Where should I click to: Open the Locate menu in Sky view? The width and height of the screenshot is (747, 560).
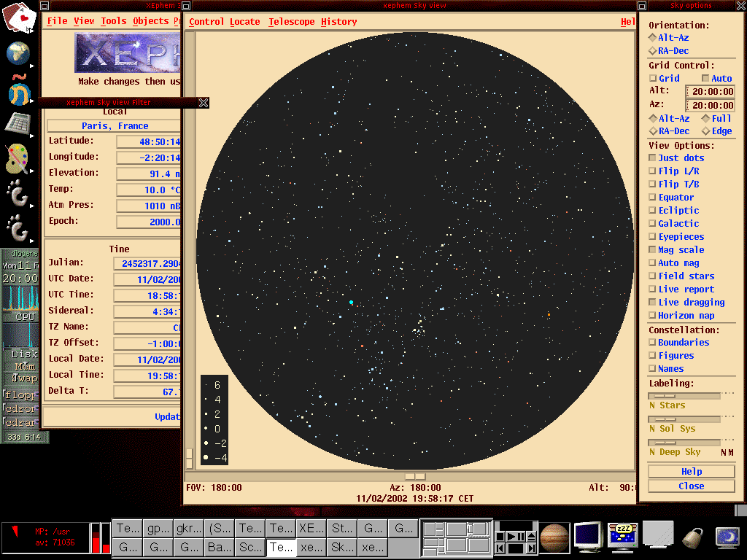[244, 22]
